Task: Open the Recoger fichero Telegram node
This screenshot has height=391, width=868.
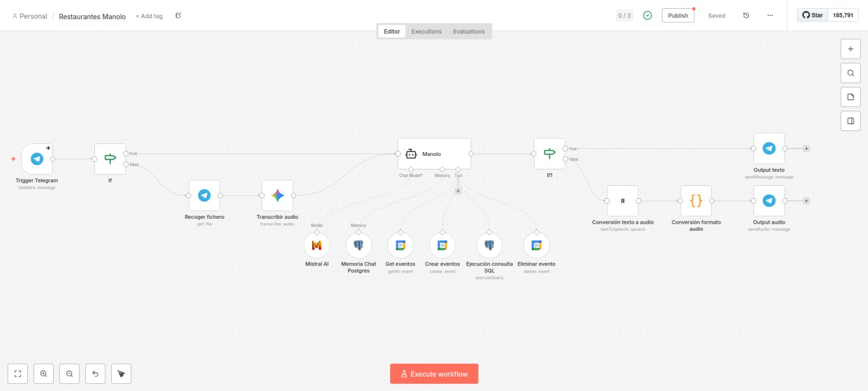Action: (x=204, y=195)
